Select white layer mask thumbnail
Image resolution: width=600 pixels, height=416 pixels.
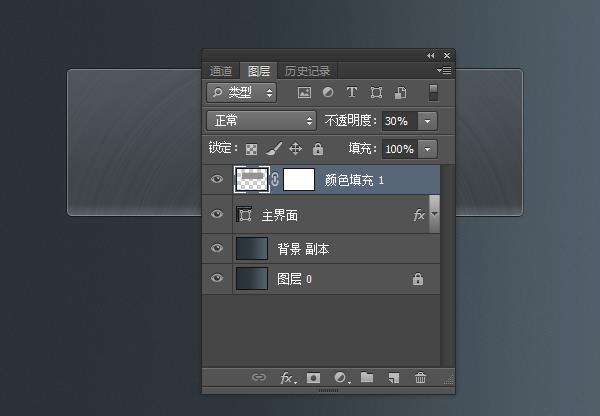pos(299,179)
